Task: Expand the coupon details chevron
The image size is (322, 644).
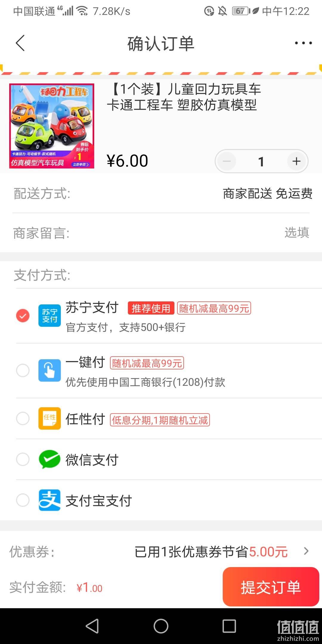Action: tap(306, 551)
